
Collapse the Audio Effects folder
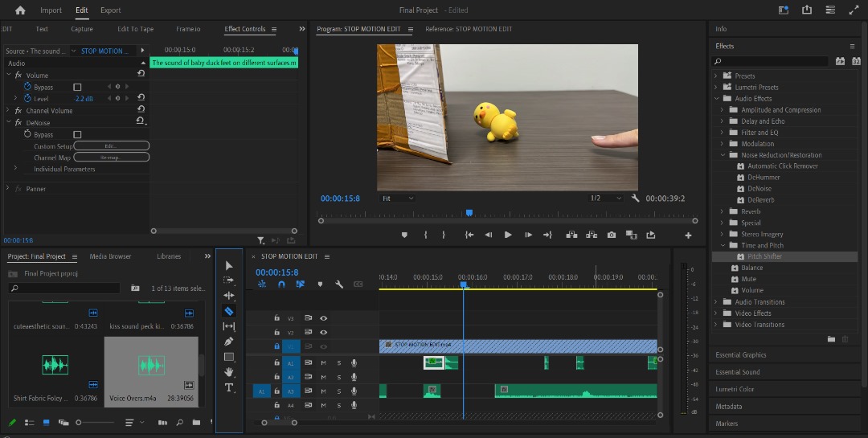point(716,99)
